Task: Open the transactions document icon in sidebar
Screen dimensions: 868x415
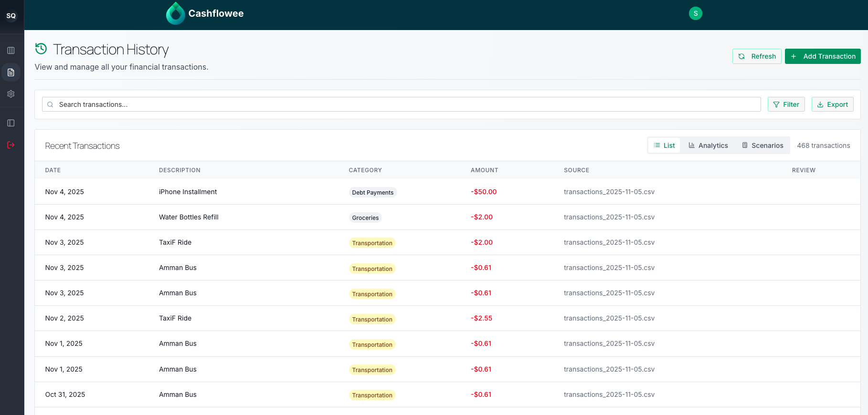Action: coord(11,73)
